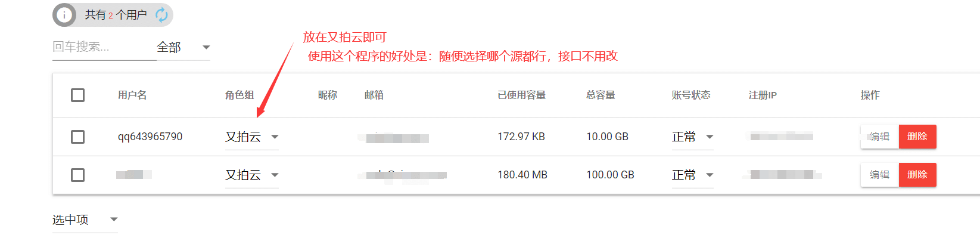980x241 pixels.
Task: Open the second user's 又拍云 role dropdown
Action: (251, 175)
